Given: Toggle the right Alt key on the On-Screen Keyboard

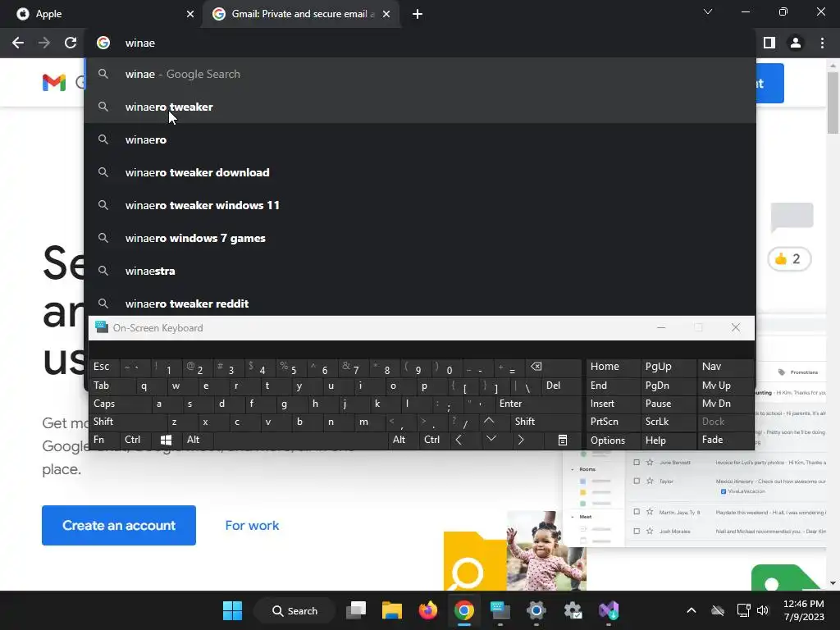Looking at the screenshot, I should (404, 440).
